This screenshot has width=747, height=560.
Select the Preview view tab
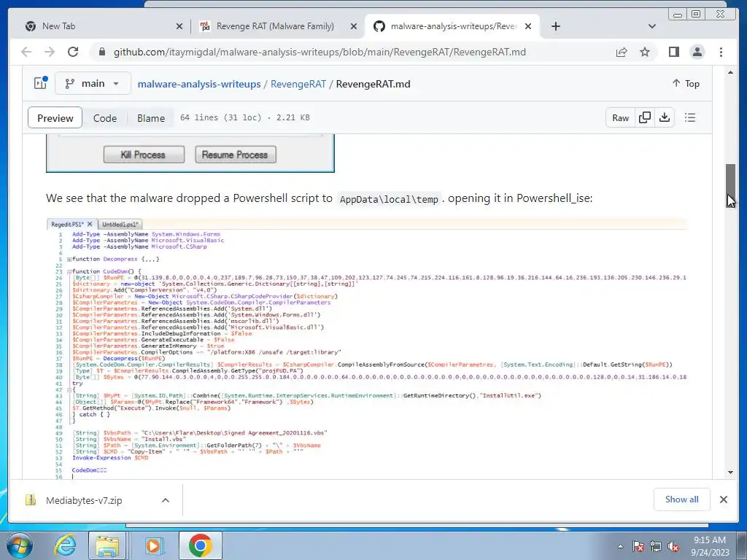tap(55, 117)
